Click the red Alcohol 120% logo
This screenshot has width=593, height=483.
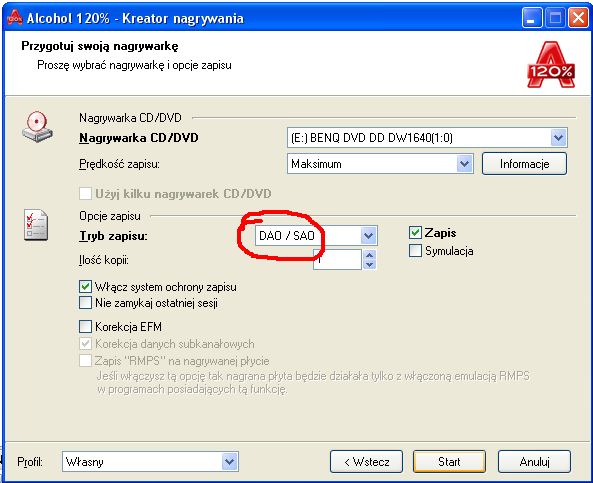[551, 65]
